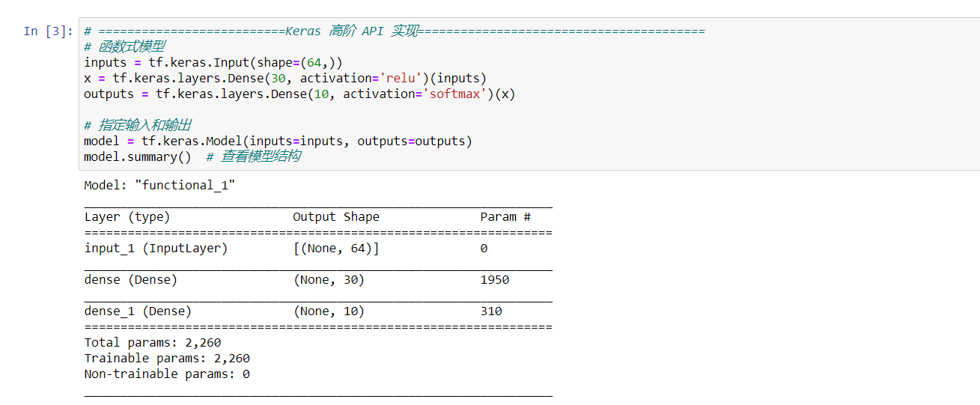Viewport: 980px width, 405px height.
Task: Click the Trainable params: 2,260 line
Action: 167,359
